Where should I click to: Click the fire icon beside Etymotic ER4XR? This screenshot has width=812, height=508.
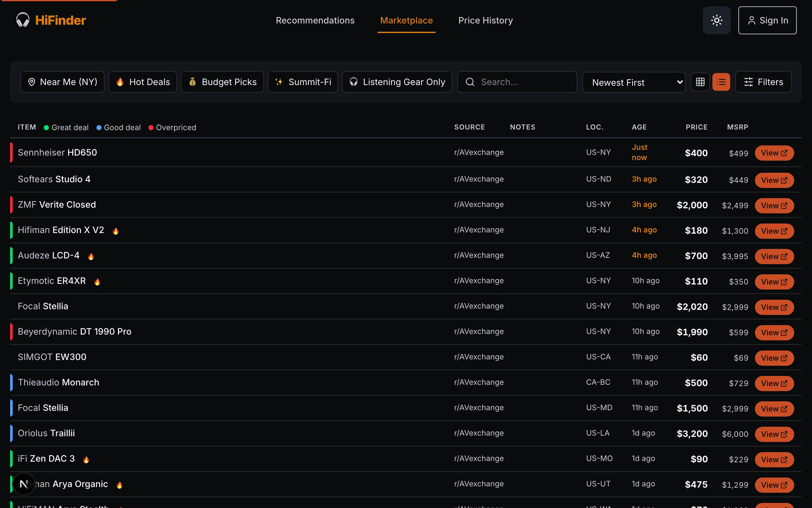(x=97, y=282)
